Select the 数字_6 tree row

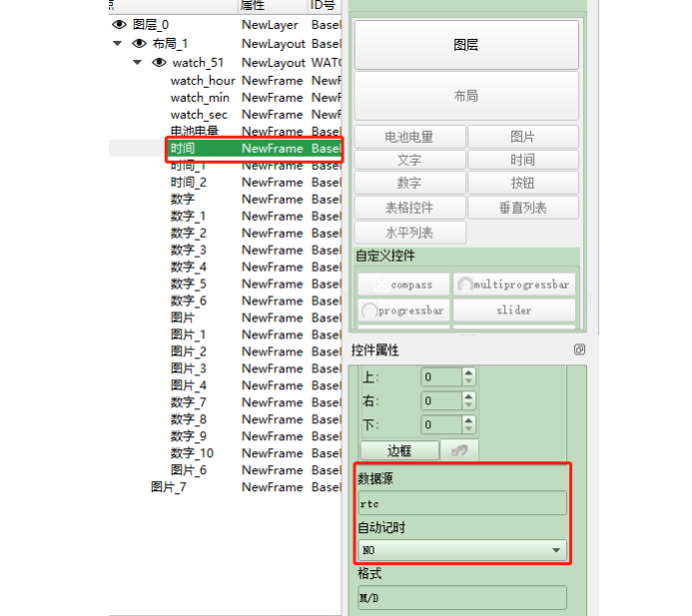225,301
